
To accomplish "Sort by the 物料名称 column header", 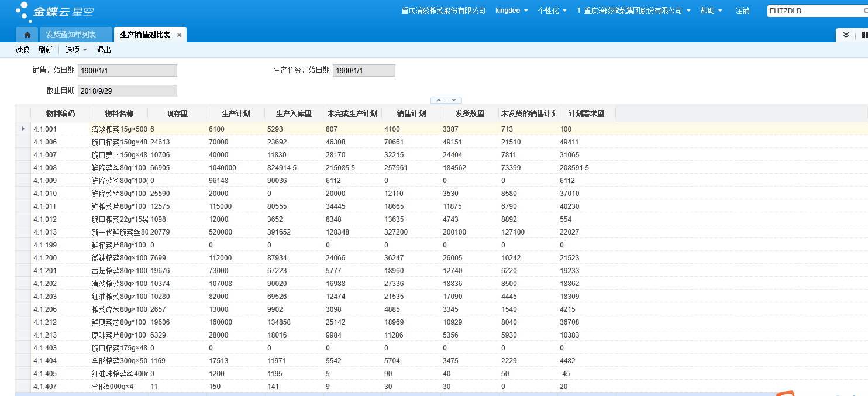I will [x=119, y=113].
